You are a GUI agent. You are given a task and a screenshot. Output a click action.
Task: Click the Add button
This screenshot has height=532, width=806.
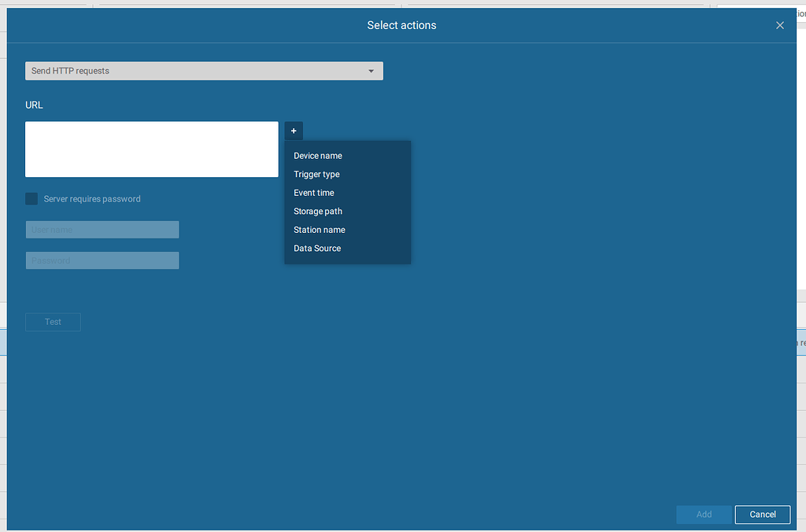click(x=703, y=514)
